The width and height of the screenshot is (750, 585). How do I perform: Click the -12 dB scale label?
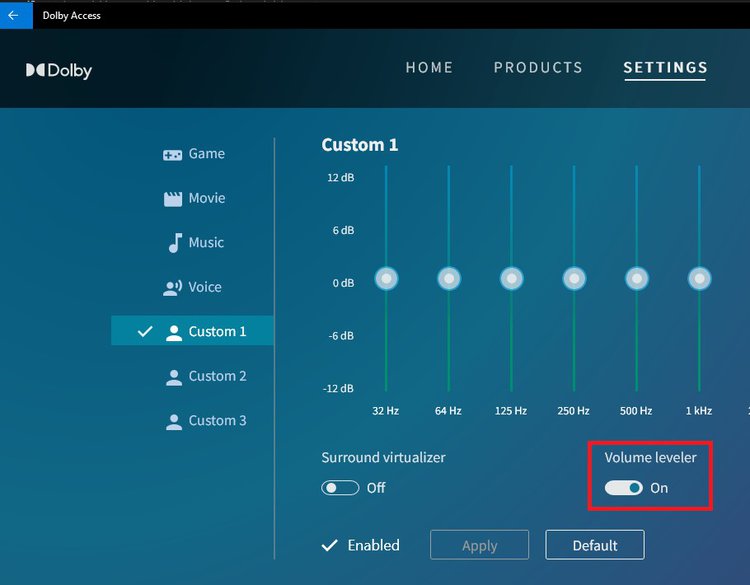338,388
